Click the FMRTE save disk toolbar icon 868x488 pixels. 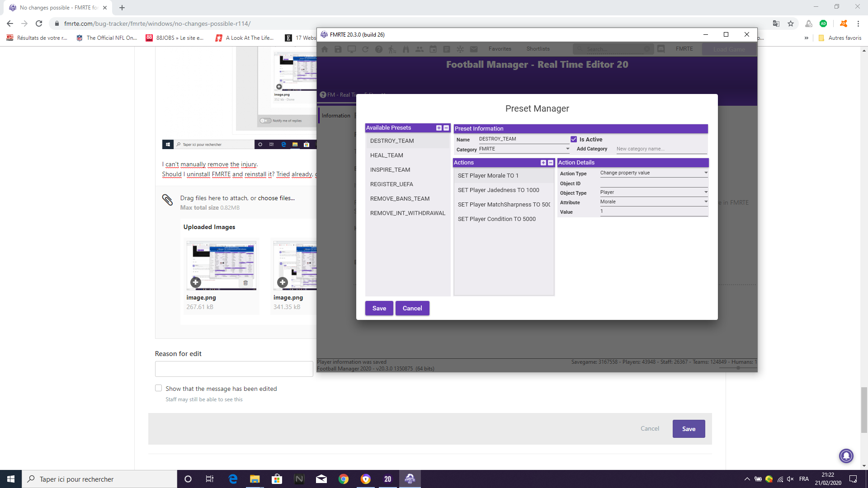338,49
